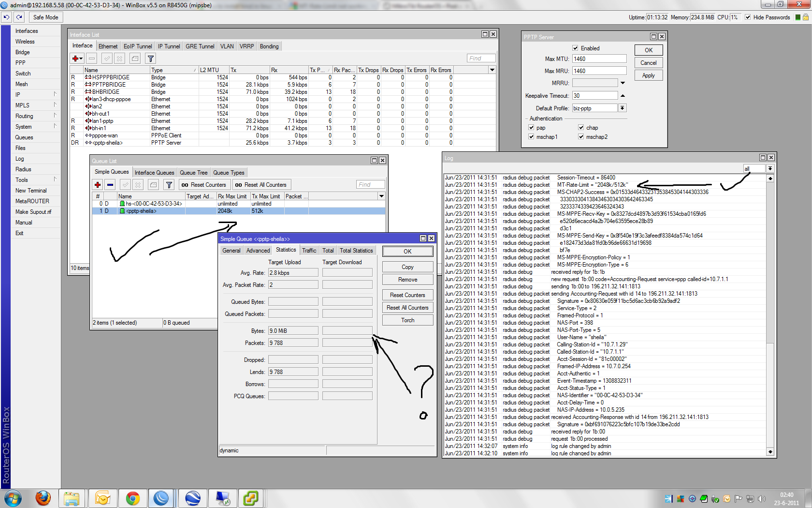Click the filter funnel icon in Queue List
This screenshot has height=508, width=812.
coord(169,185)
